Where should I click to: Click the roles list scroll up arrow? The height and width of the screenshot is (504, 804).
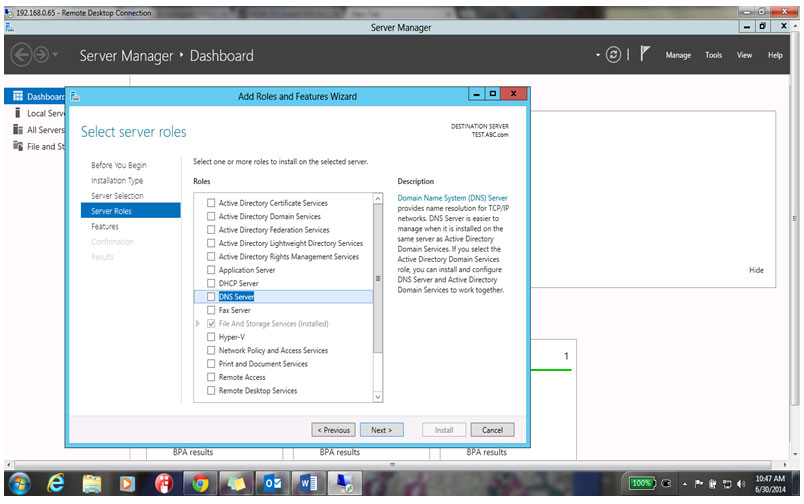[x=378, y=198]
